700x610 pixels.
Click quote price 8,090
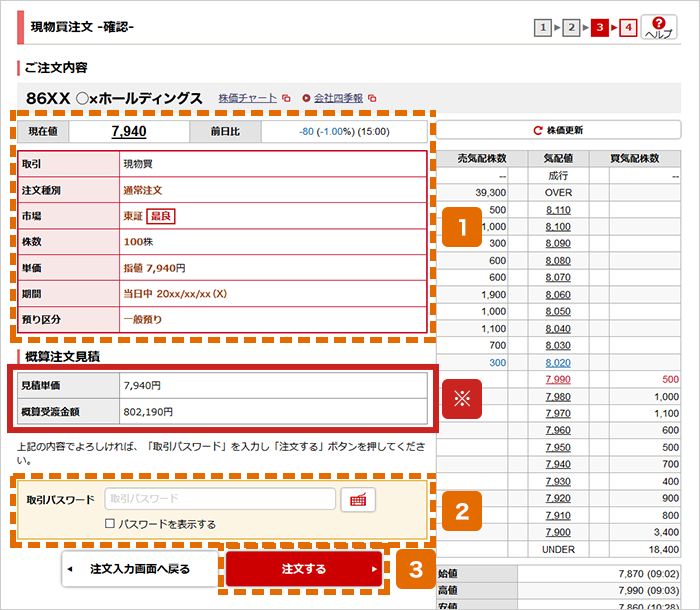[x=558, y=243]
